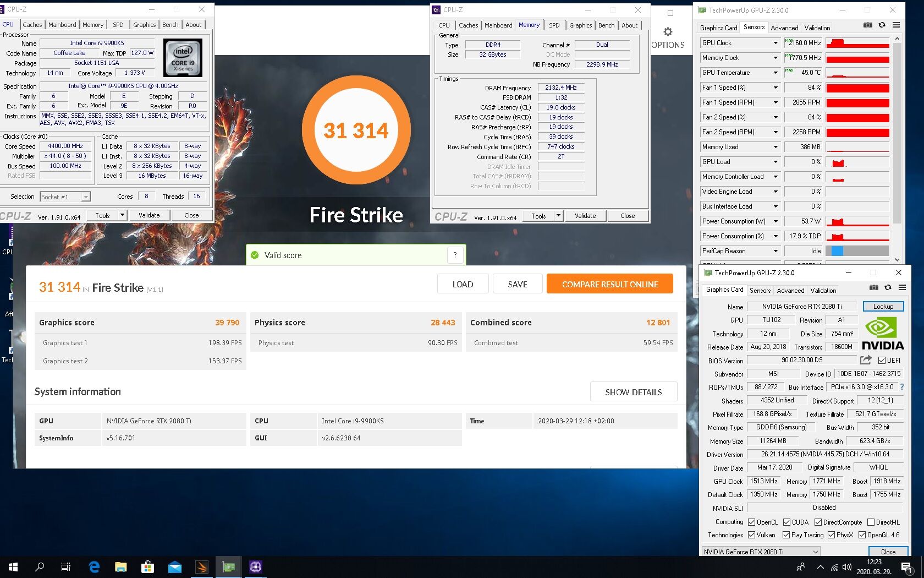
Task: Click COMPARE RESULT ONLINE button
Action: (610, 284)
